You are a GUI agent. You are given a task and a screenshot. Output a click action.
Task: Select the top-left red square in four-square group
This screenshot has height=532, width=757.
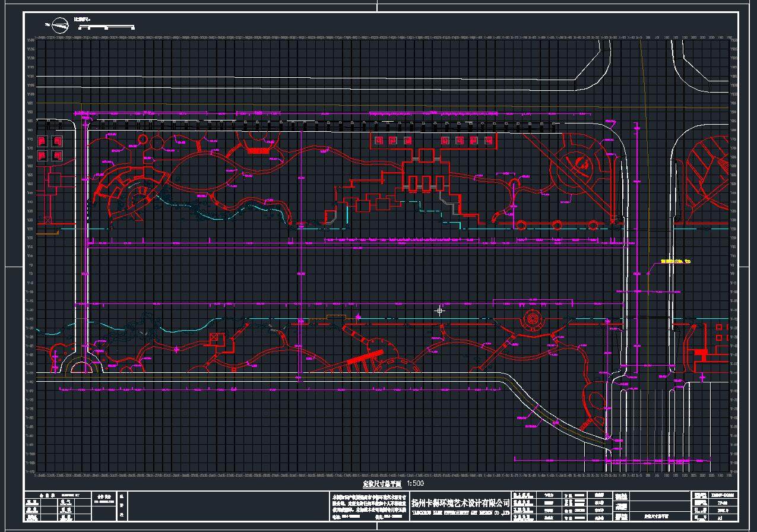click(43, 141)
